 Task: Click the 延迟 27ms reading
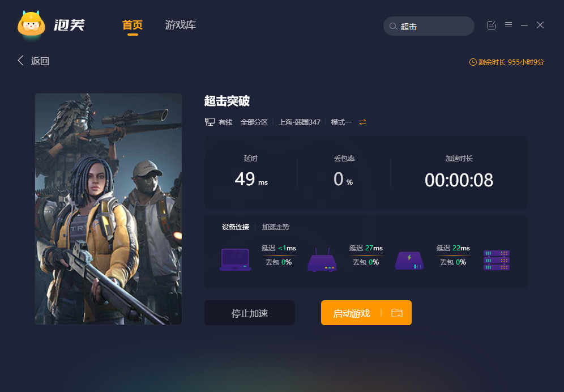point(366,248)
